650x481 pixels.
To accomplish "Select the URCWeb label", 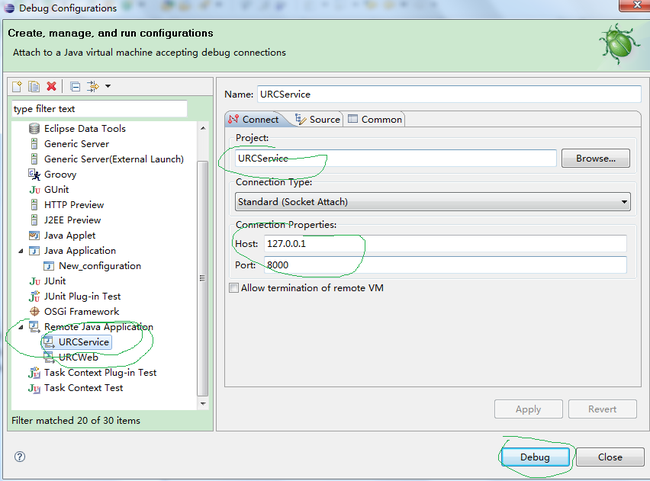I will point(78,357).
